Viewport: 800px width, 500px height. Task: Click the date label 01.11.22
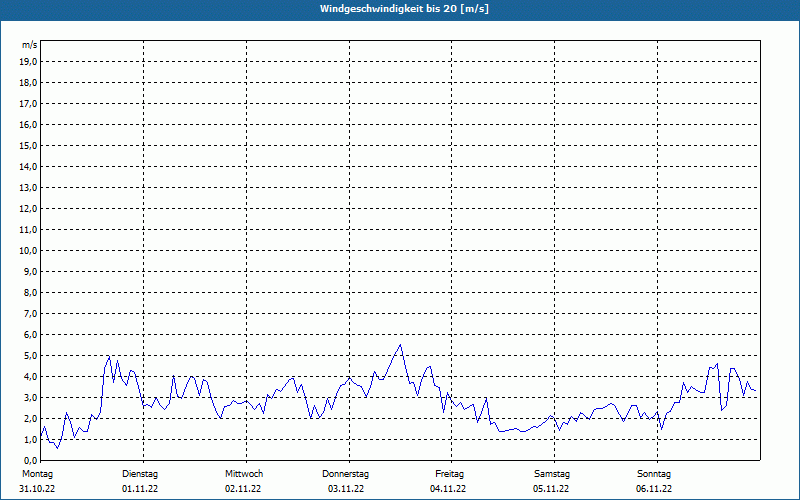click(x=140, y=489)
